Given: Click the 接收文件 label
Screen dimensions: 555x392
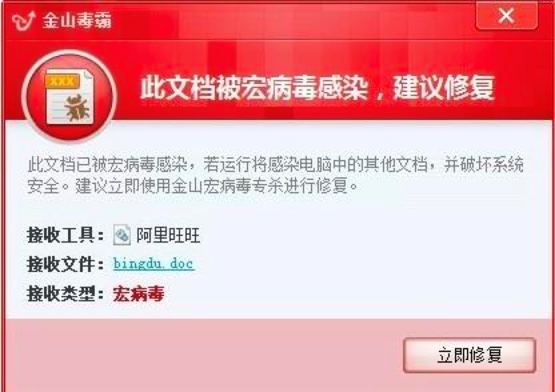Looking at the screenshot, I should pos(65,265).
